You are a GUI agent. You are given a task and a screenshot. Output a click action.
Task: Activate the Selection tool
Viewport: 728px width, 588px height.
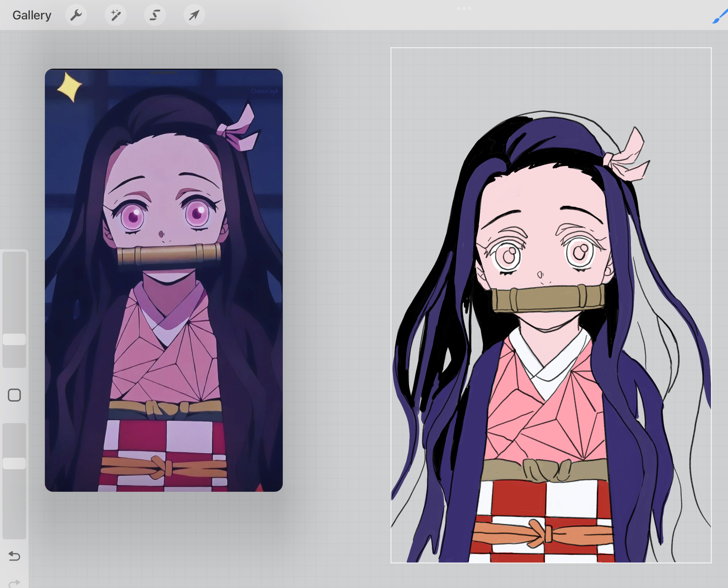155,15
